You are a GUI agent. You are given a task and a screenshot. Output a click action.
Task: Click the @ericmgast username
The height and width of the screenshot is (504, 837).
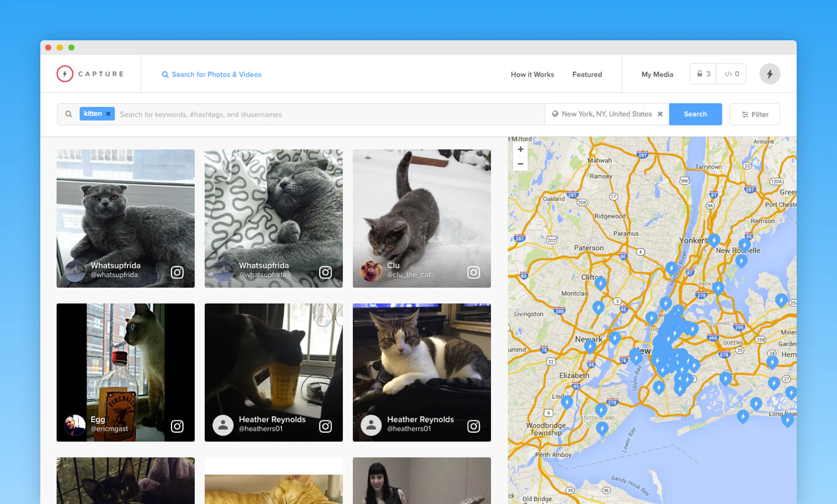pyautogui.click(x=109, y=428)
